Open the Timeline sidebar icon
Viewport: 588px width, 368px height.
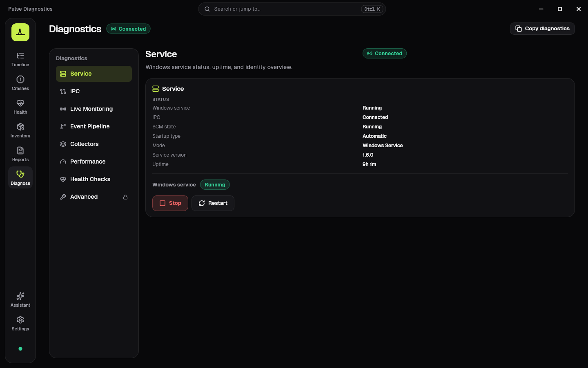click(20, 59)
